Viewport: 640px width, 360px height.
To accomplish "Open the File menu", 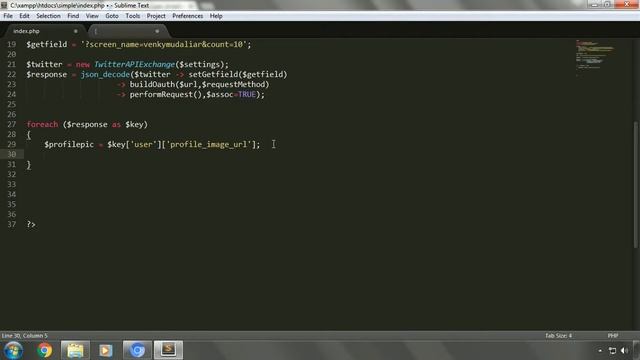I will tap(8, 16).
